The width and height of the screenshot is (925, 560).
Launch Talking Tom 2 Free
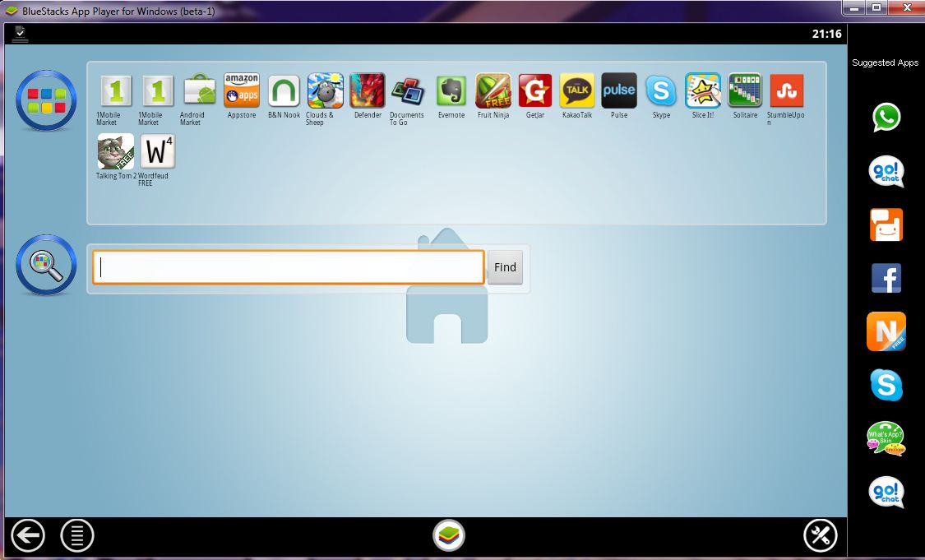point(116,151)
